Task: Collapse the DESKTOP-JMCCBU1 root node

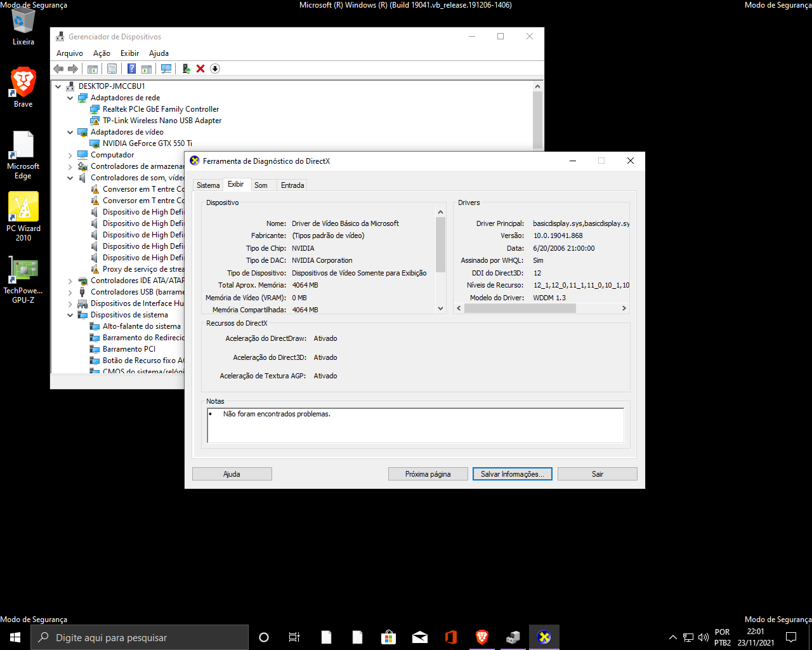Action: click(x=58, y=86)
